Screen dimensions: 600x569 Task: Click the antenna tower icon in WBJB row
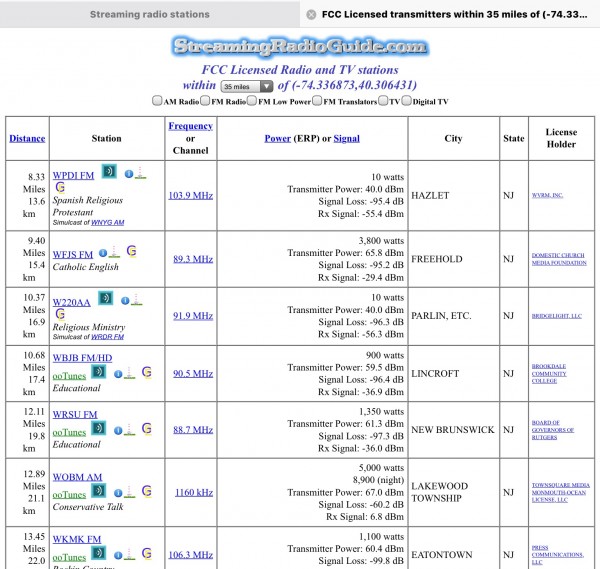click(x=130, y=373)
